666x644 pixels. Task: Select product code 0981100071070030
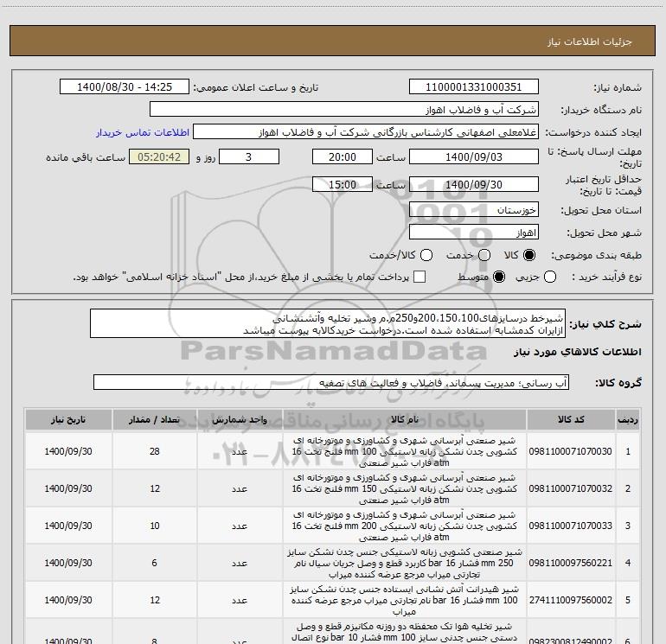pos(571,451)
